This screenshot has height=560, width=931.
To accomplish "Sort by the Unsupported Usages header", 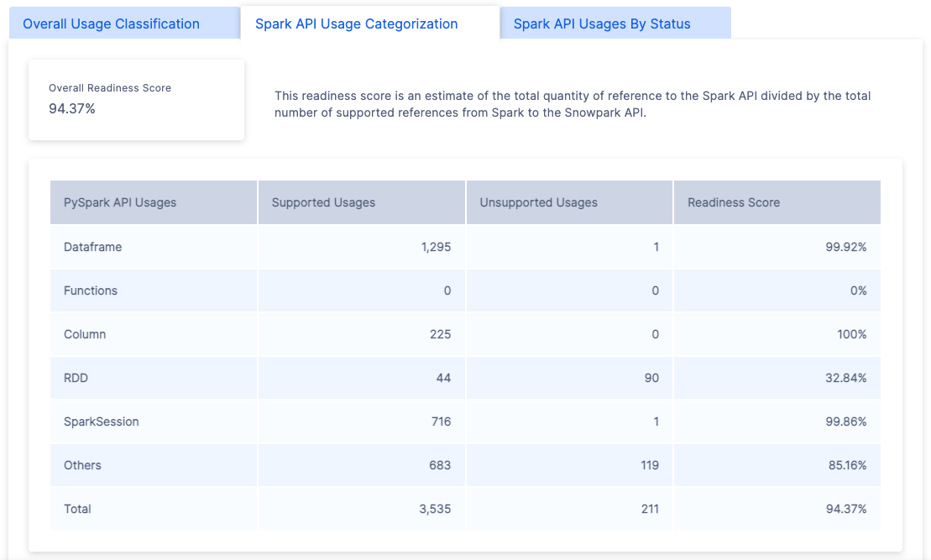I will click(537, 201).
